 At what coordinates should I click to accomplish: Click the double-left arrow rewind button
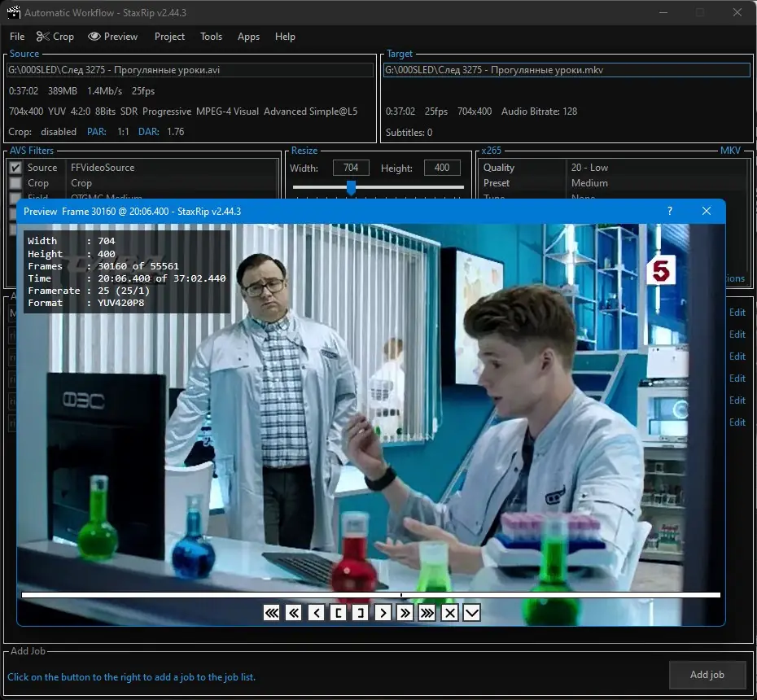pos(294,613)
